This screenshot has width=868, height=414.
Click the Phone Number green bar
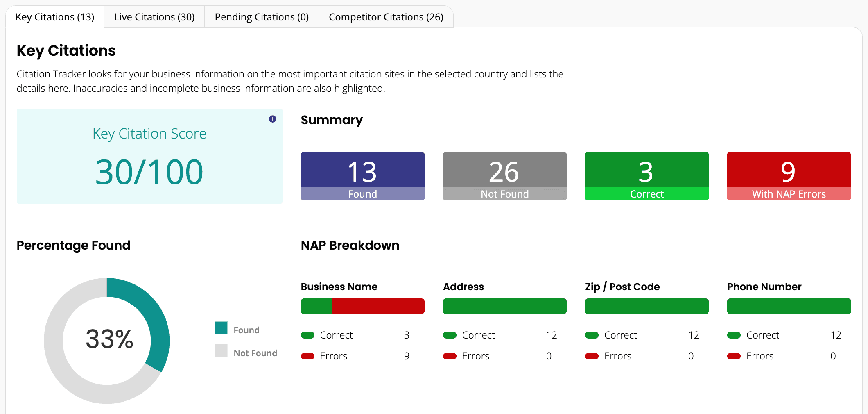(789, 306)
